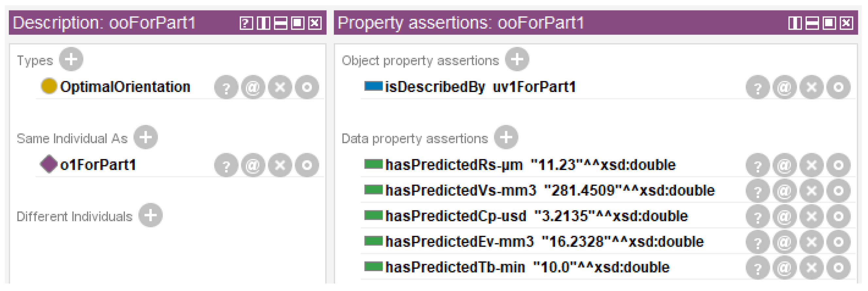868x291 pixels.
Task: Annotate the hasPredictedCp-usd assertion
Action: click(x=784, y=216)
